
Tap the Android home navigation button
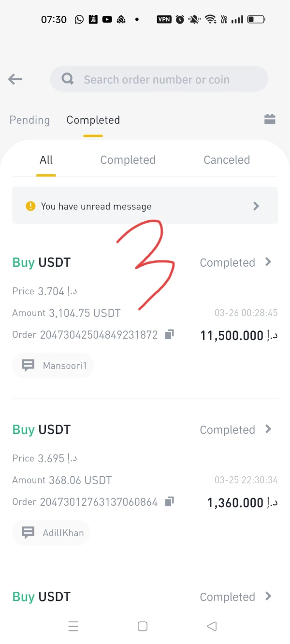click(x=143, y=626)
